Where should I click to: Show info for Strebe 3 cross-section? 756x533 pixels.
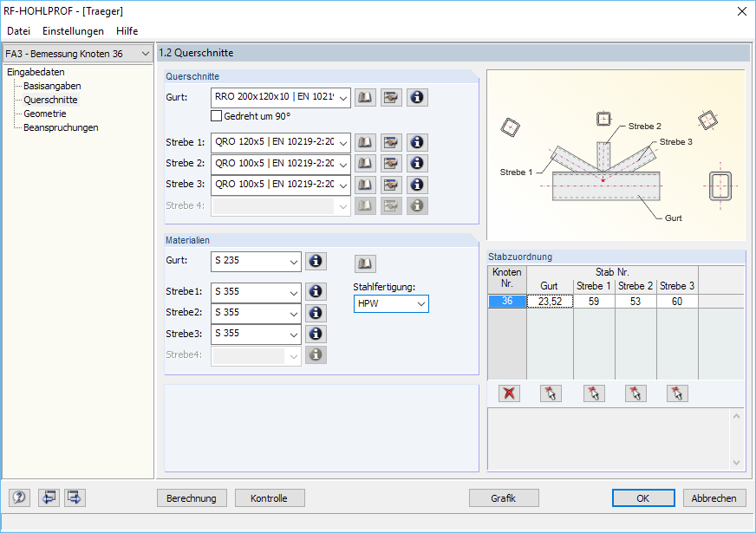pos(417,185)
